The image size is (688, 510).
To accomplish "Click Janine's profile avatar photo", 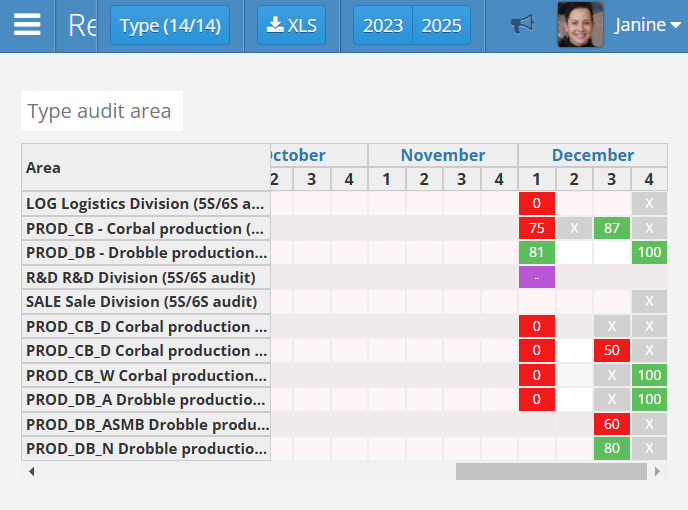I will pyautogui.click(x=580, y=25).
